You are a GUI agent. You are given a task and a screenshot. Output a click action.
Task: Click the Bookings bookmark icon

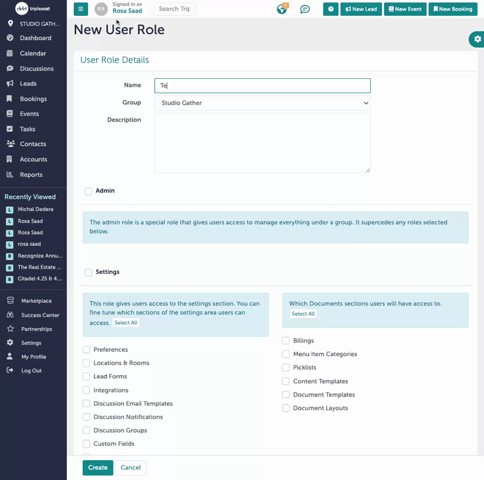click(x=9, y=99)
